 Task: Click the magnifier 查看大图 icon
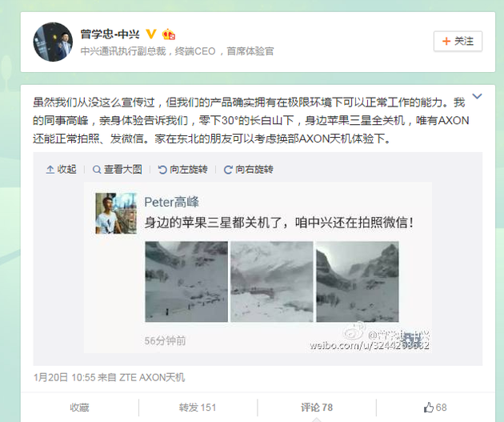coord(97,170)
